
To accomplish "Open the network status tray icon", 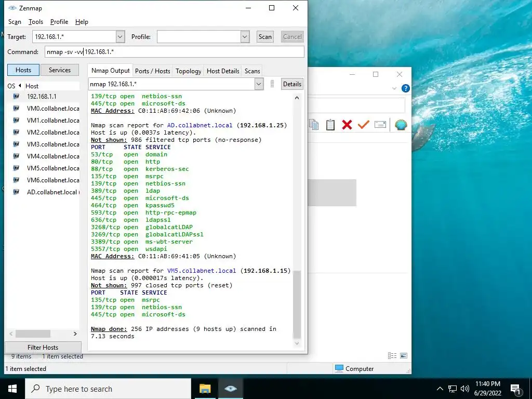I will coord(453,389).
